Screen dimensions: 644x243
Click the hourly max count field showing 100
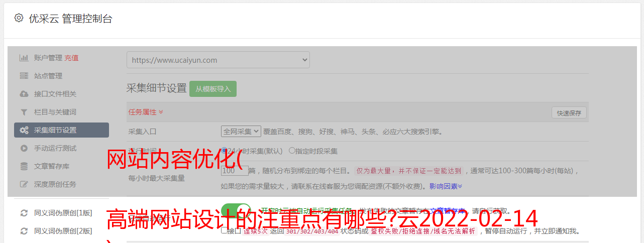235,171
